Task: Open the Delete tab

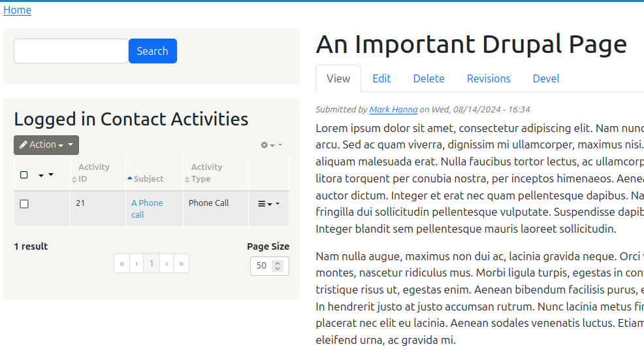Action: click(x=428, y=78)
